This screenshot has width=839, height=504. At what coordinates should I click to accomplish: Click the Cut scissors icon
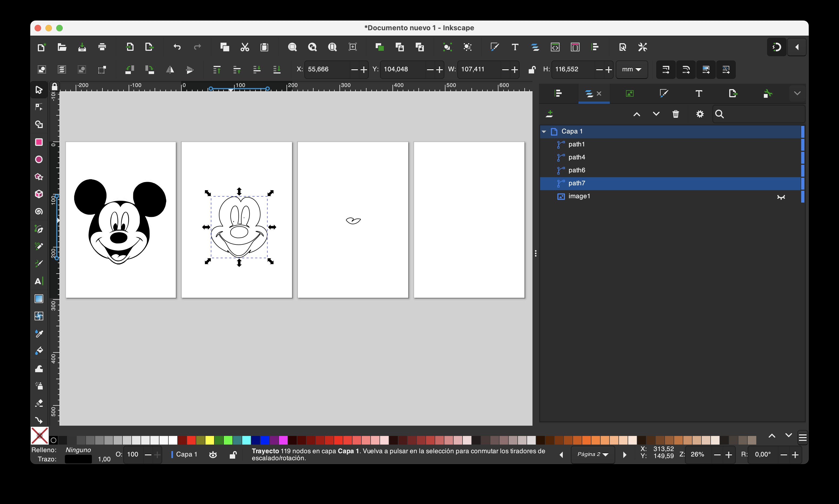245,47
